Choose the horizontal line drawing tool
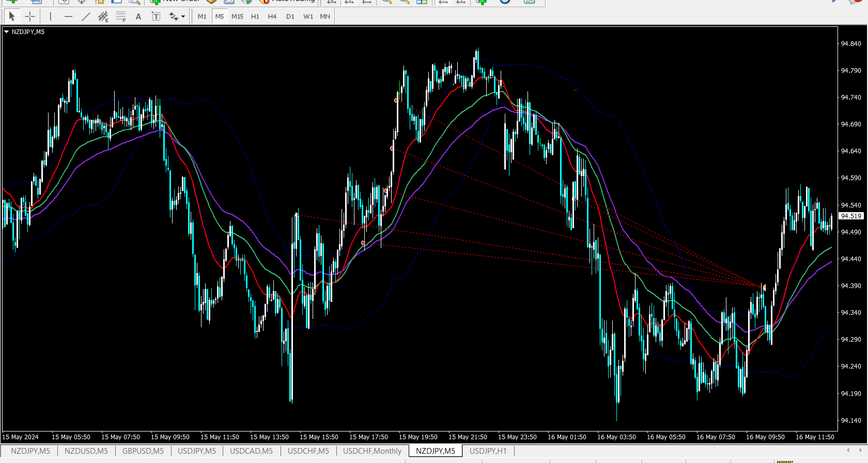Image resolution: width=868 pixels, height=463 pixels. pos(68,17)
